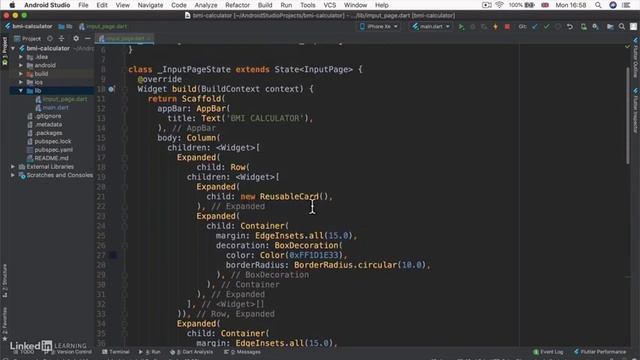The height and width of the screenshot is (360, 640).
Task: Open the SDK Manager icon in the toolbar
Action: tap(596, 27)
